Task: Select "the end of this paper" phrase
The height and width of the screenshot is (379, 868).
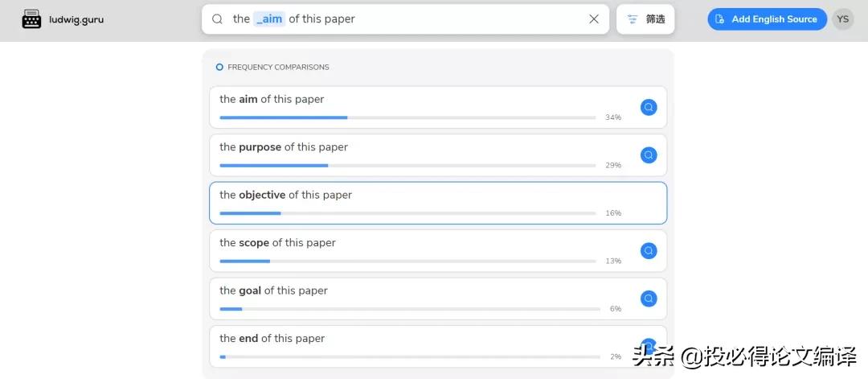Action: click(x=272, y=339)
